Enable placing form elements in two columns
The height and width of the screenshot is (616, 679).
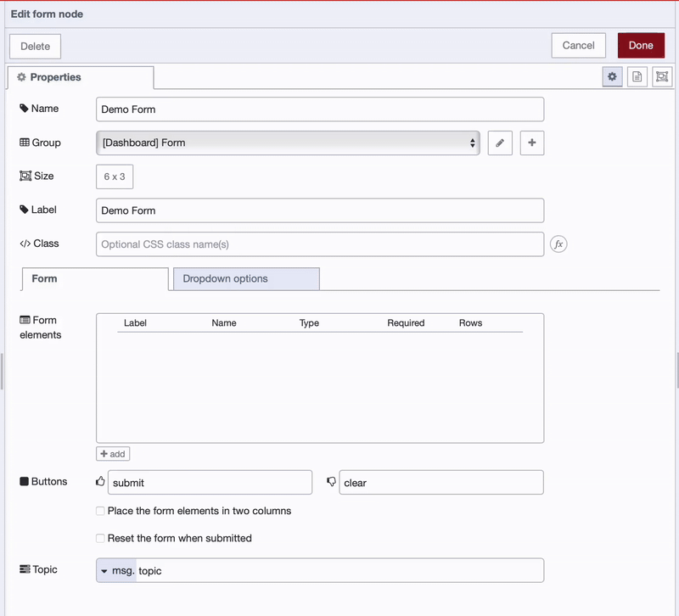click(x=99, y=511)
